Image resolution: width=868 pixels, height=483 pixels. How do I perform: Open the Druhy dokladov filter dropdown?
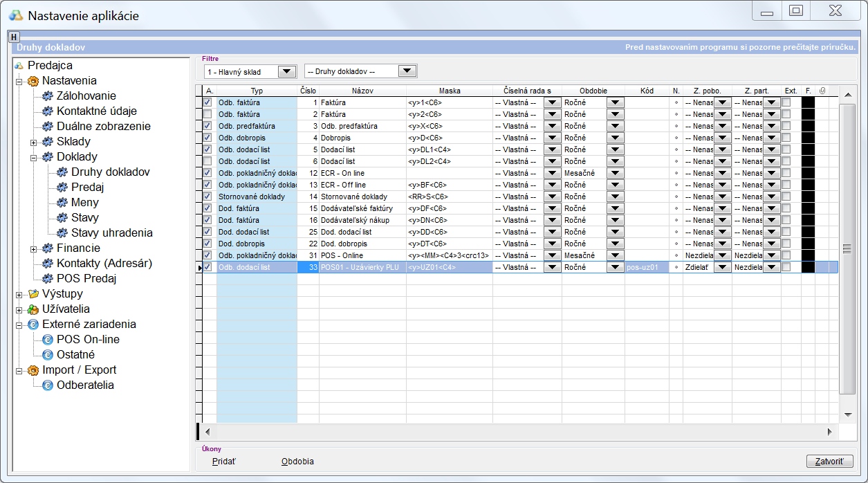pos(407,72)
